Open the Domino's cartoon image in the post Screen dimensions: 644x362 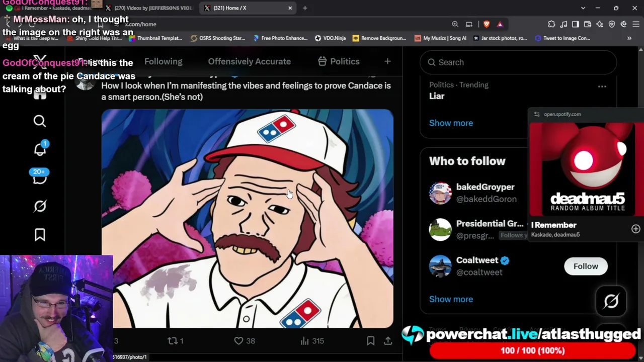(248, 219)
